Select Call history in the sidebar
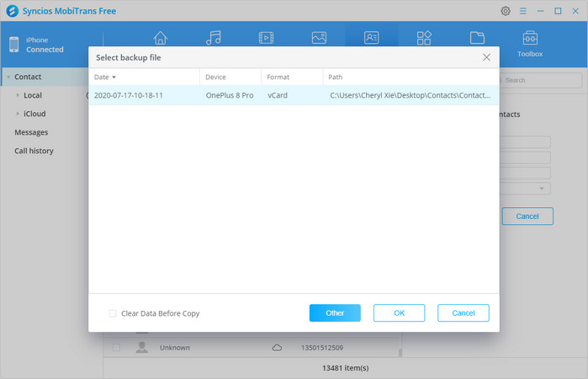588x379 pixels. [x=34, y=151]
